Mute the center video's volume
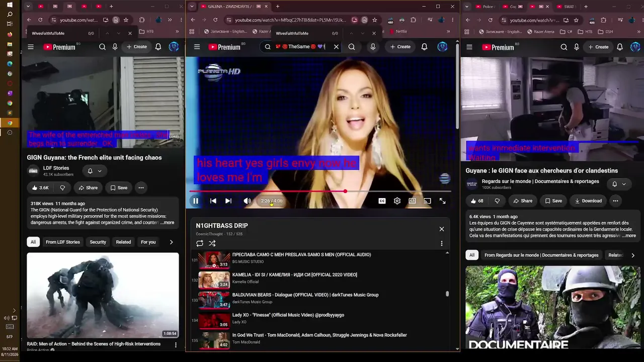This screenshot has width=644, height=362. click(x=247, y=201)
